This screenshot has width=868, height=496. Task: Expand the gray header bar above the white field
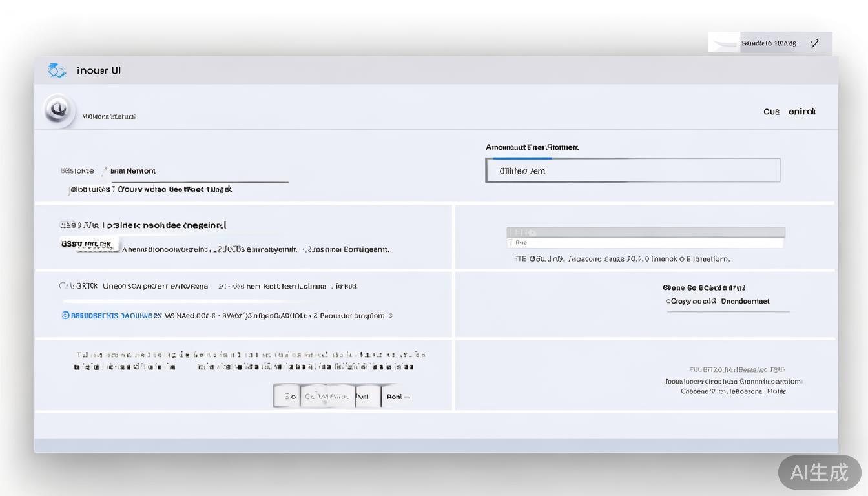pyautogui.click(x=645, y=232)
